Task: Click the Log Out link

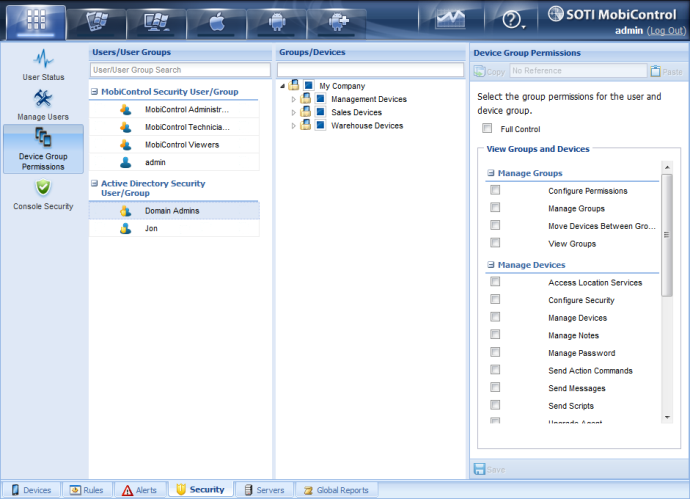Action: click(x=666, y=31)
